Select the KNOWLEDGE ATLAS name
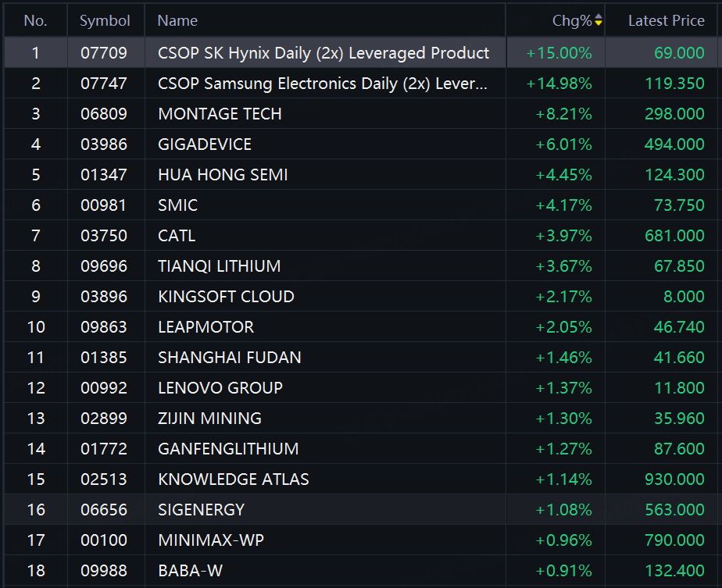Image resolution: width=722 pixels, height=588 pixels. point(234,479)
